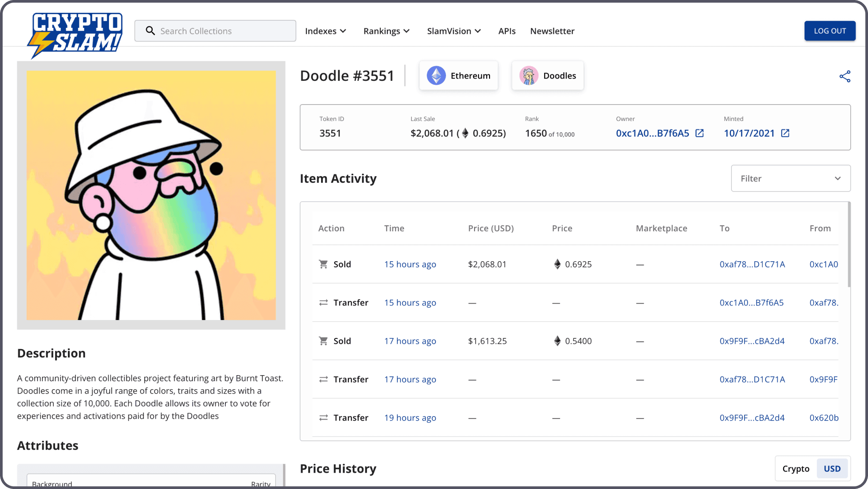Screen dimensions: 868x489
Task: Open owner address external link icon
Action: (x=700, y=133)
